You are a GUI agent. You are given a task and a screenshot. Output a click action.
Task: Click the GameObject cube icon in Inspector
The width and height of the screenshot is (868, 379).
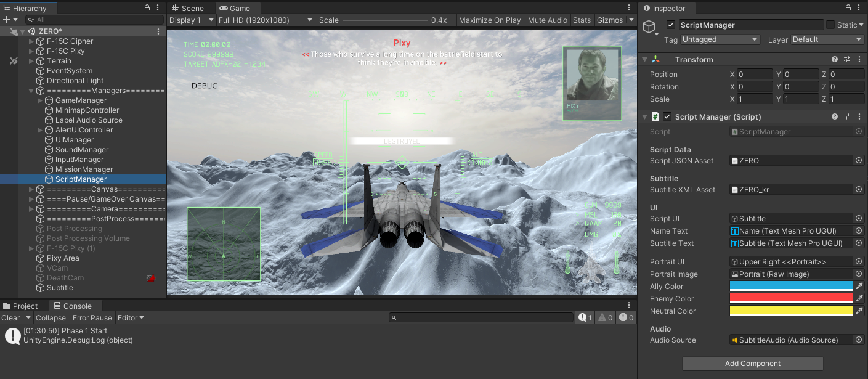649,26
